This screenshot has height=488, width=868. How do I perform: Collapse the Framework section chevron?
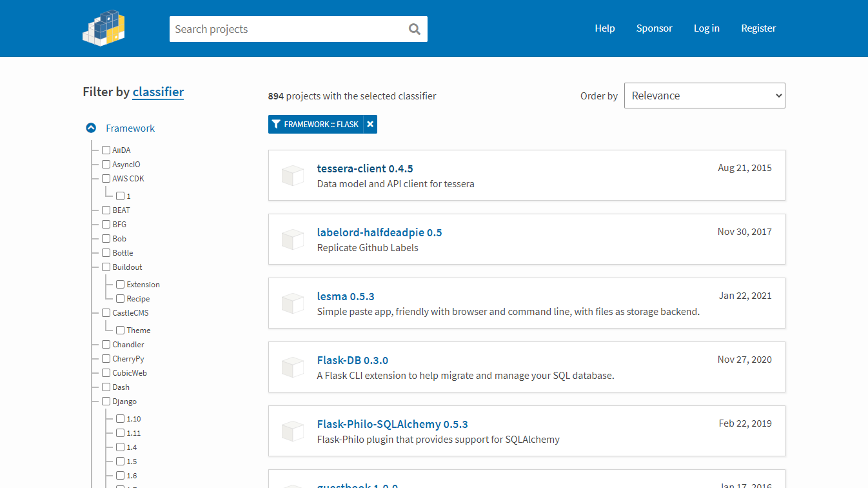[92, 128]
